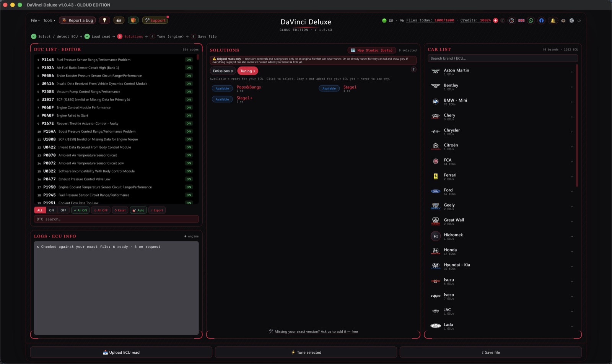Open the Facebook icon link
612x364 pixels.
click(541, 21)
